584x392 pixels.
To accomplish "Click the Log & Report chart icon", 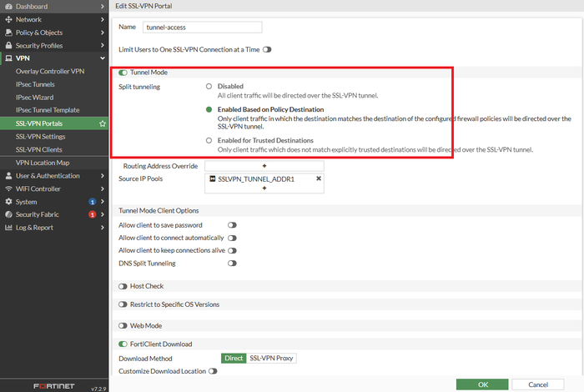I will 8,228.
